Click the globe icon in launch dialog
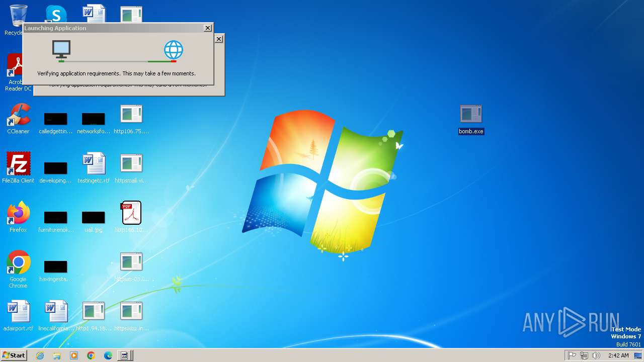 point(174,50)
